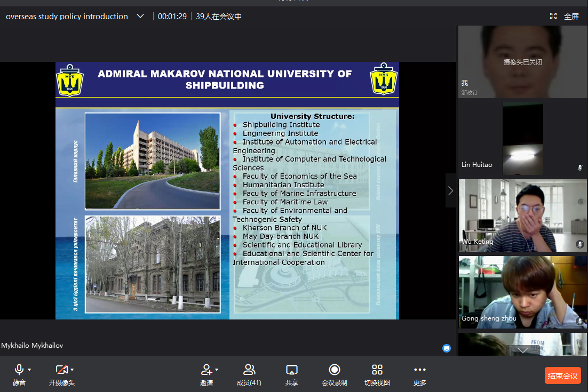This screenshot has width=588, height=392.
Task: Expand camera options arrow
Action: (72, 370)
